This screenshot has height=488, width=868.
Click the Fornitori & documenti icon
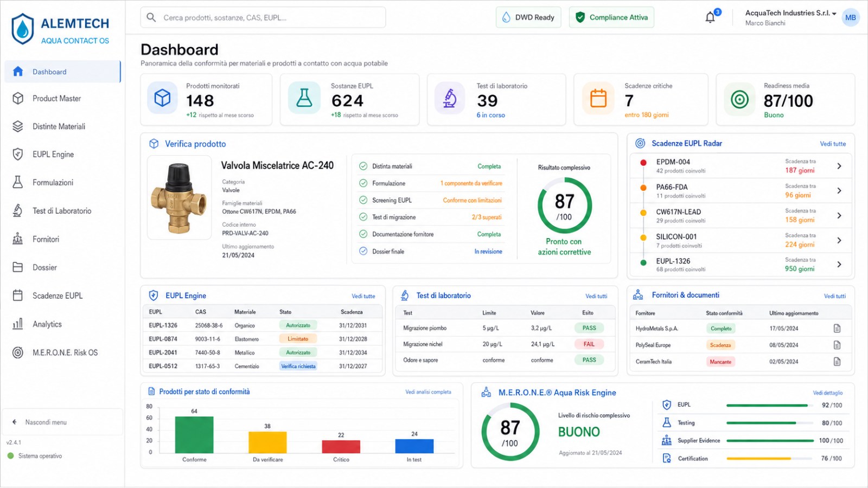click(638, 295)
